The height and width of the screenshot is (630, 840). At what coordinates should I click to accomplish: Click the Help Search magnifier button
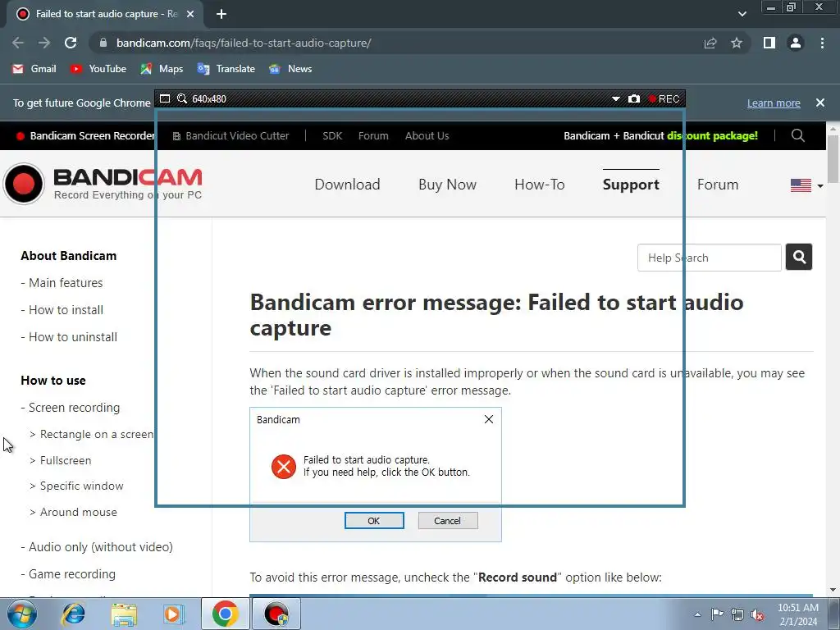(x=799, y=257)
